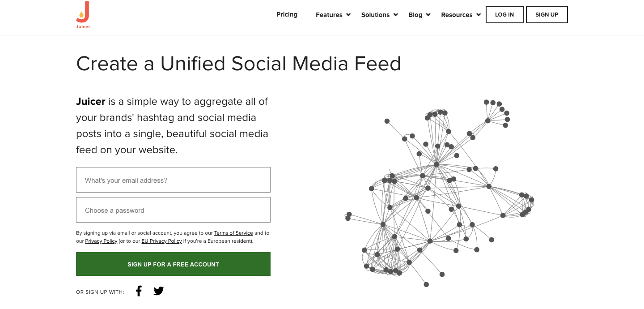This screenshot has height=309, width=644.
Task: Click Sign Up For A Free Account
Action: click(173, 264)
